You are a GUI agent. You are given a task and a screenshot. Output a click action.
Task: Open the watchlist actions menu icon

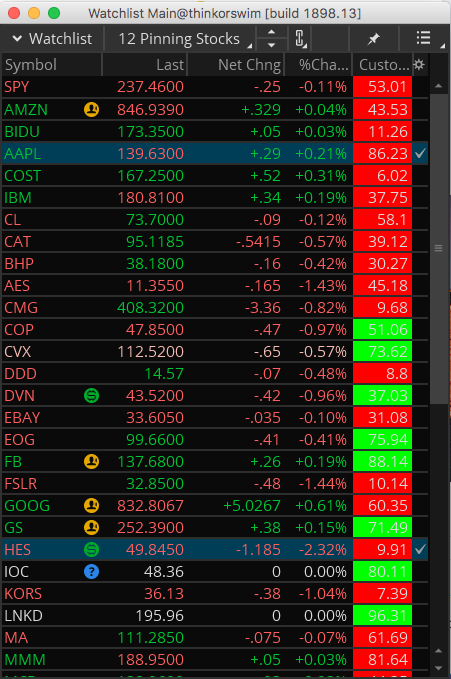pyautogui.click(x=424, y=38)
